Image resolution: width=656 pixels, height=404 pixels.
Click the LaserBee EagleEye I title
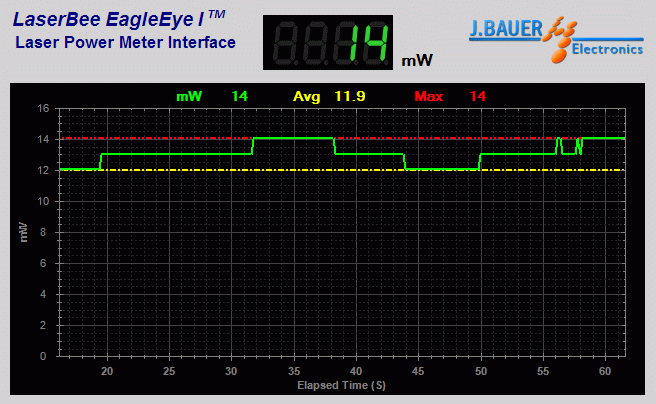tap(120, 19)
